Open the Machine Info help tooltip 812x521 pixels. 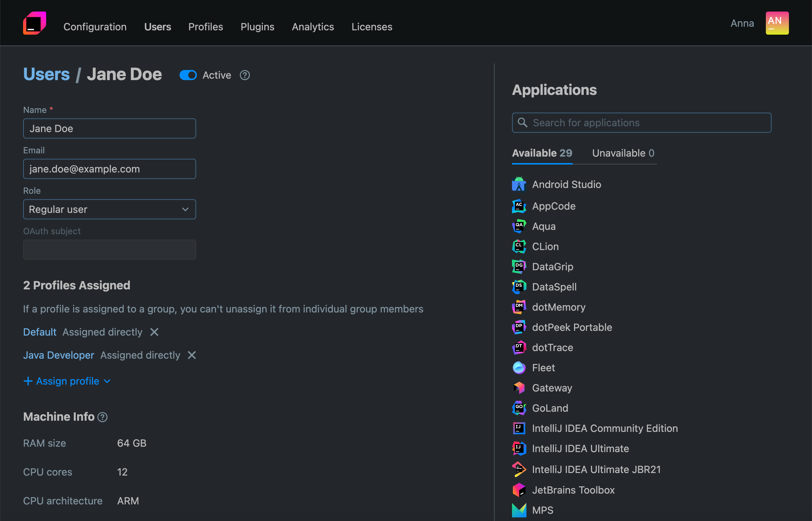click(102, 417)
